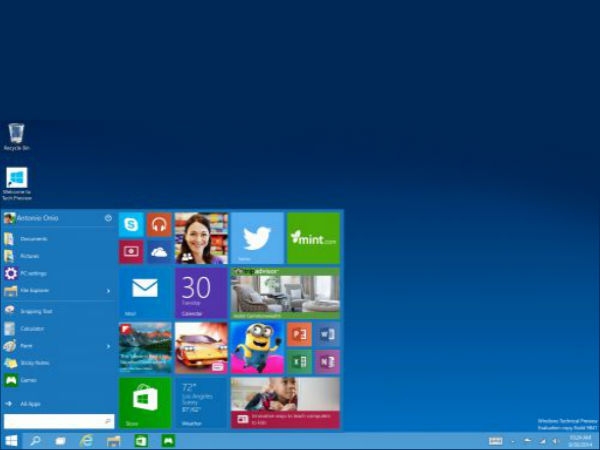Screen dimensions: 600x450
Task: Launch Sticky Notes from Start menu
Action: pos(59,363)
